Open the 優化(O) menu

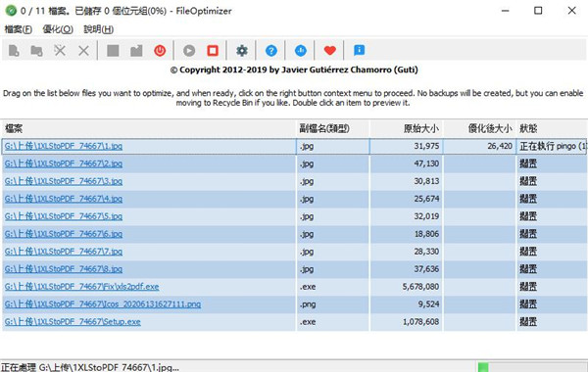click(x=58, y=29)
